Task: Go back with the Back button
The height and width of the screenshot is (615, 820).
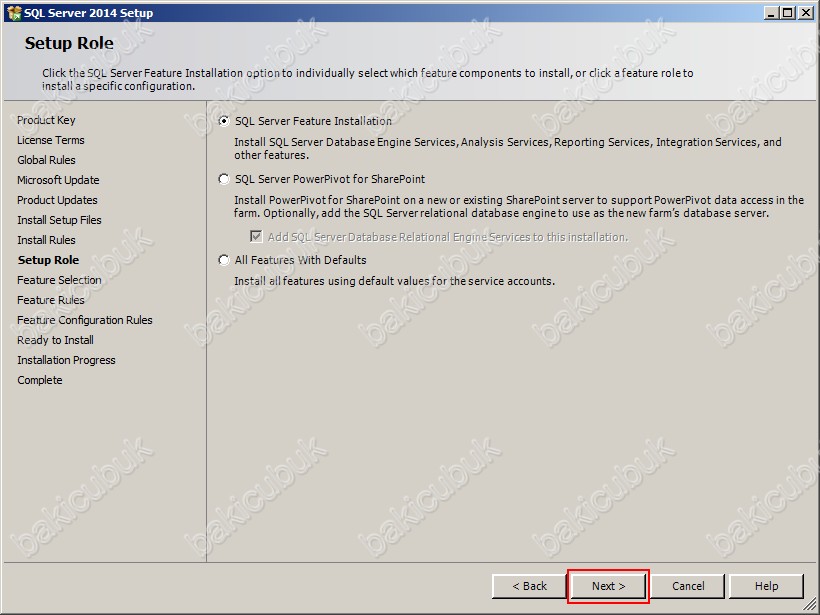Action: 529,586
